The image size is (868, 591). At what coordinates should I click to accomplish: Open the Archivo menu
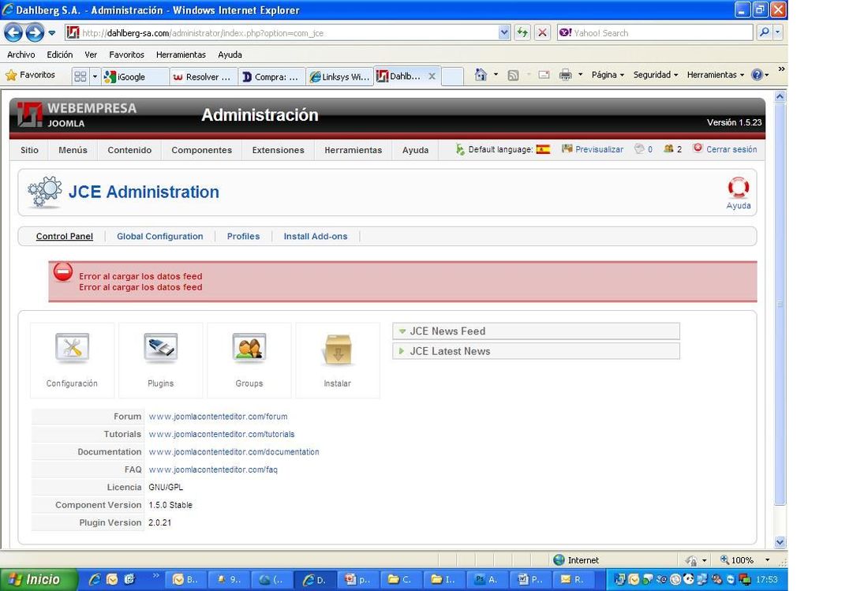(x=21, y=54)
